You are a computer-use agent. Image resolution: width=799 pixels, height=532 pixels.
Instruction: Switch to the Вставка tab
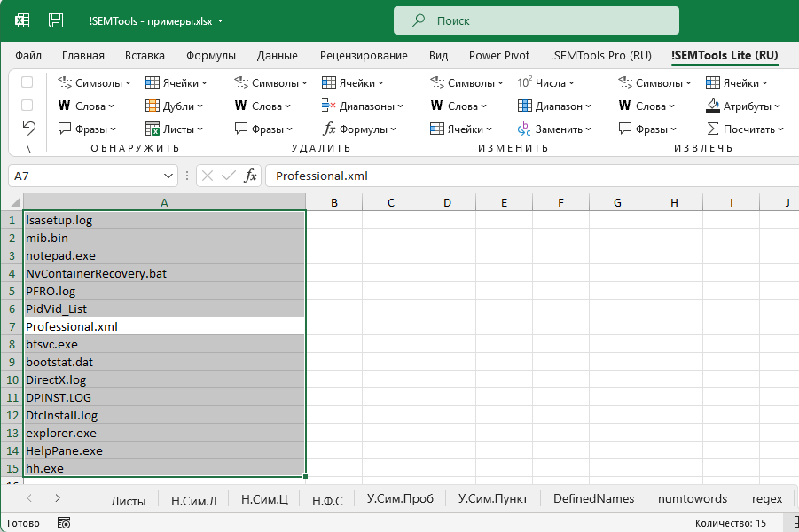[145, 56]
